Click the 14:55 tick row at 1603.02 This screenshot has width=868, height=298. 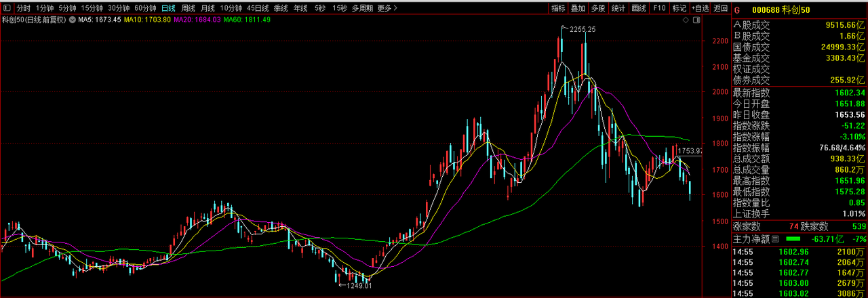coord(800,293)
